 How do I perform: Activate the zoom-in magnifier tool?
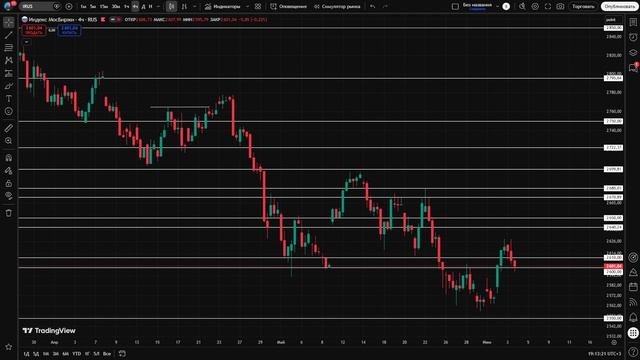click(9, 141)
